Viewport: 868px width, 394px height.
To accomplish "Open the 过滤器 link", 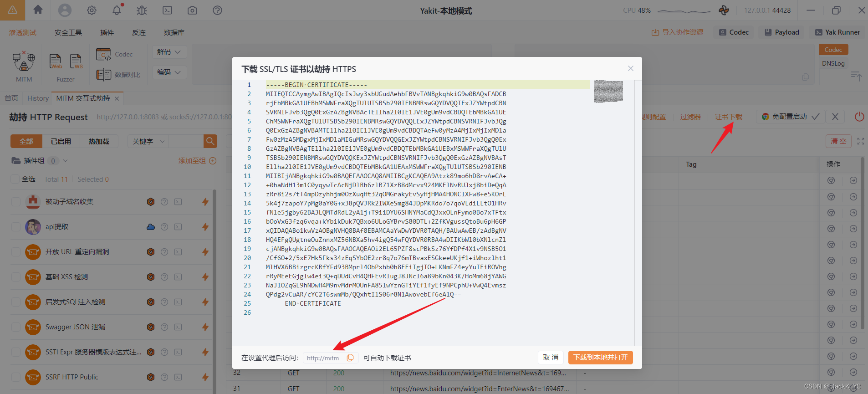I will coord(690,117).
